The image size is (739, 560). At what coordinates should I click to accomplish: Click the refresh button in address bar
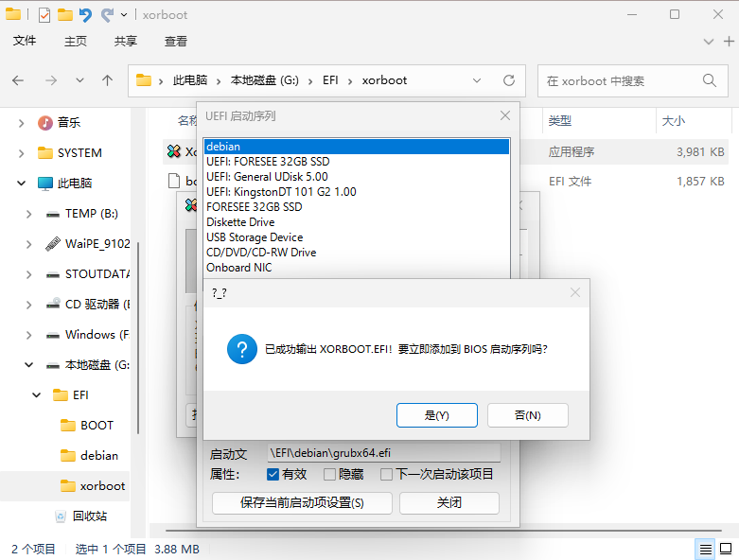509,80
